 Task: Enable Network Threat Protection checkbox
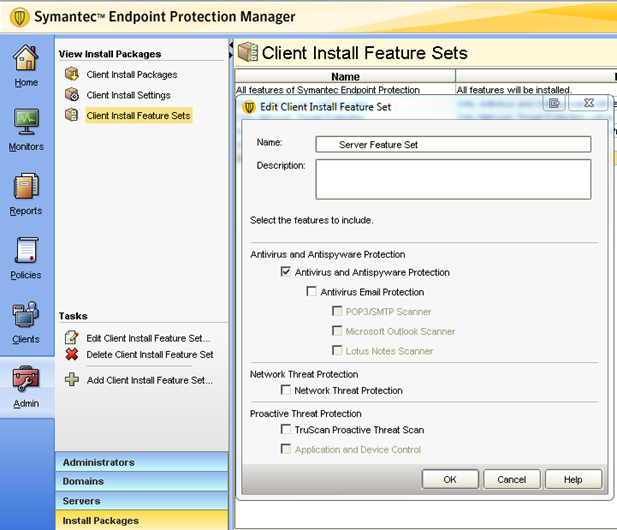286,390
